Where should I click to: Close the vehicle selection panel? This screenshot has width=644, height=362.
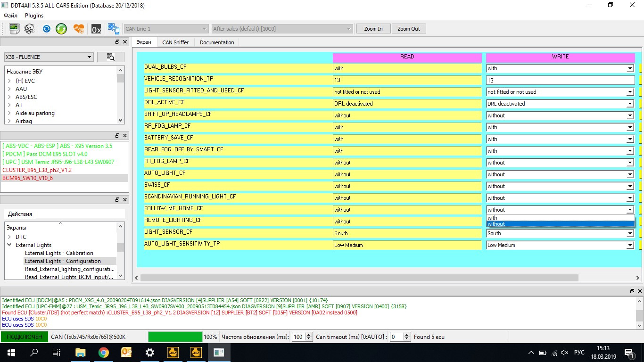(x=125, y=42)
